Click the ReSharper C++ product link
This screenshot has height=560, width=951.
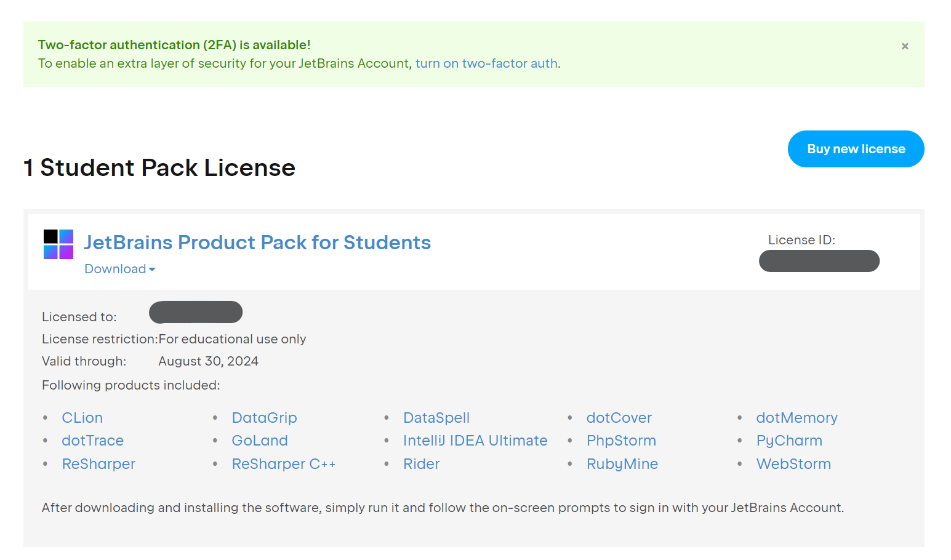pos(283,464)
